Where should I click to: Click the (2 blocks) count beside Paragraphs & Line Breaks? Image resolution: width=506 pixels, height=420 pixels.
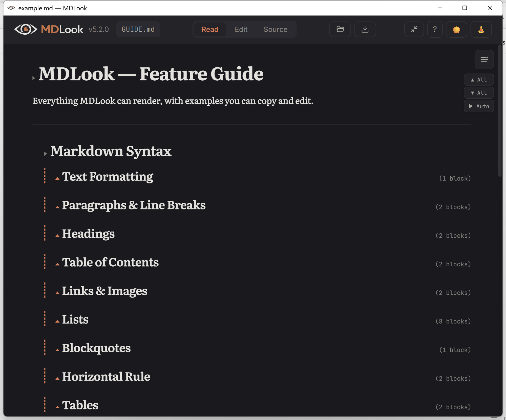tap(453, 207)
